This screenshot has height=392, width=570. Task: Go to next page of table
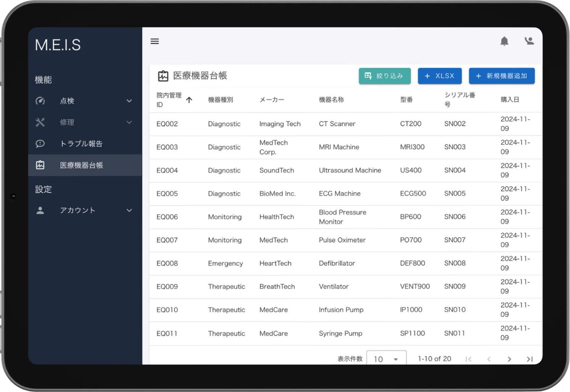click(x=509, y=359)
